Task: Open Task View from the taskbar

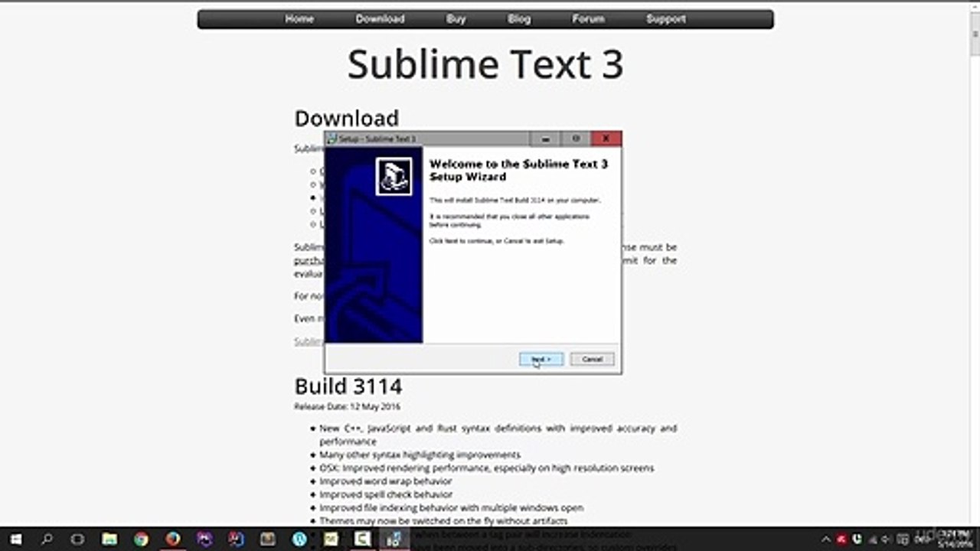Action: pos(77,540)
